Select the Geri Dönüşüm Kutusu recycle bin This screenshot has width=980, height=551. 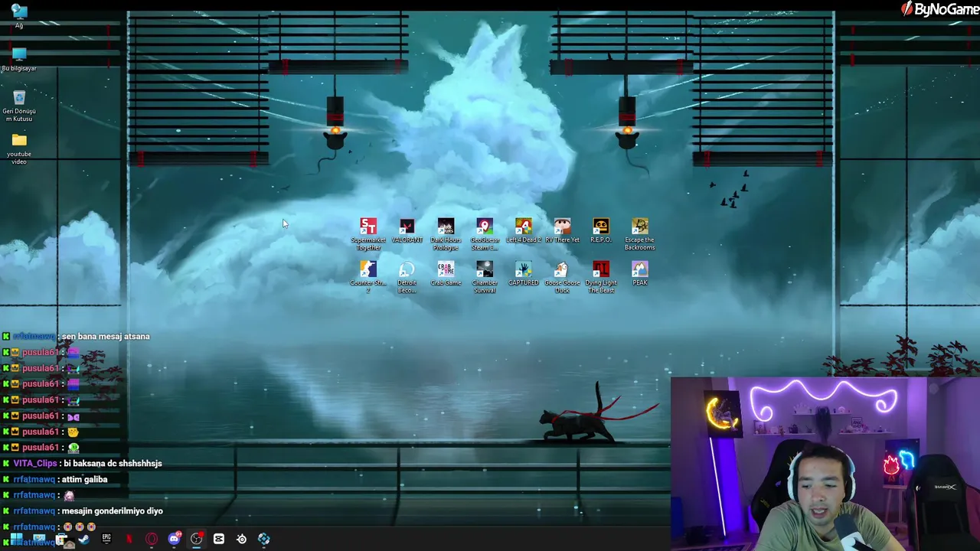pos(19,106)
